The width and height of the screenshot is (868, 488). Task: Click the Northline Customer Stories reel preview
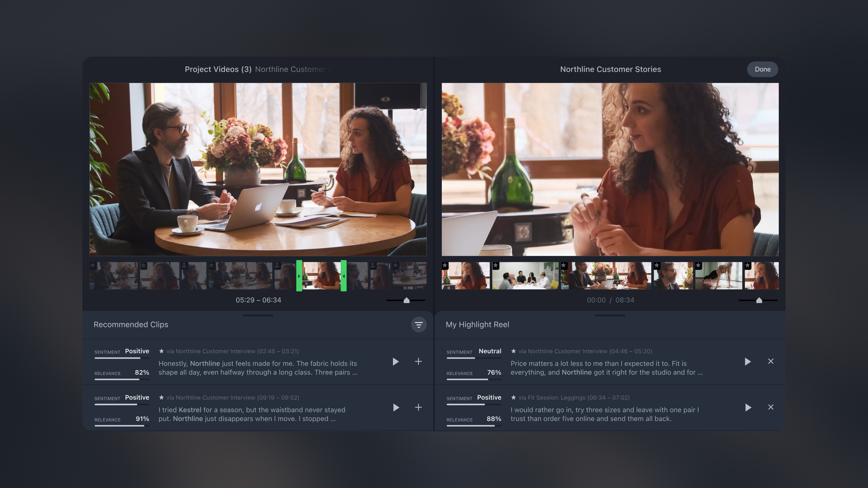[610, 169]
